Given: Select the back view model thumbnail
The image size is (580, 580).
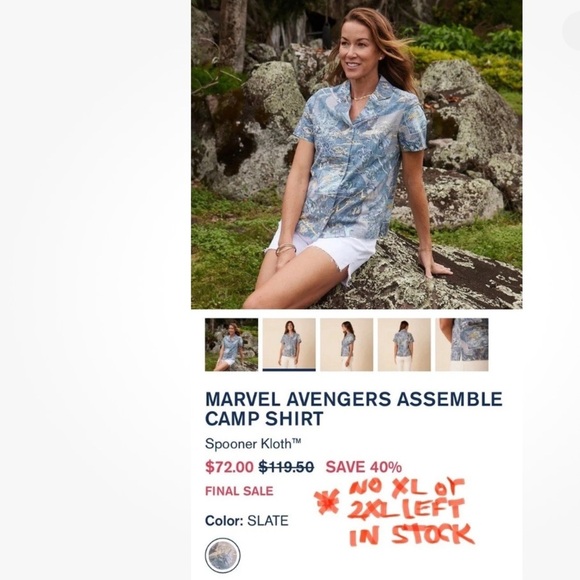Looking at the screenshot, I should coord(404,344).
